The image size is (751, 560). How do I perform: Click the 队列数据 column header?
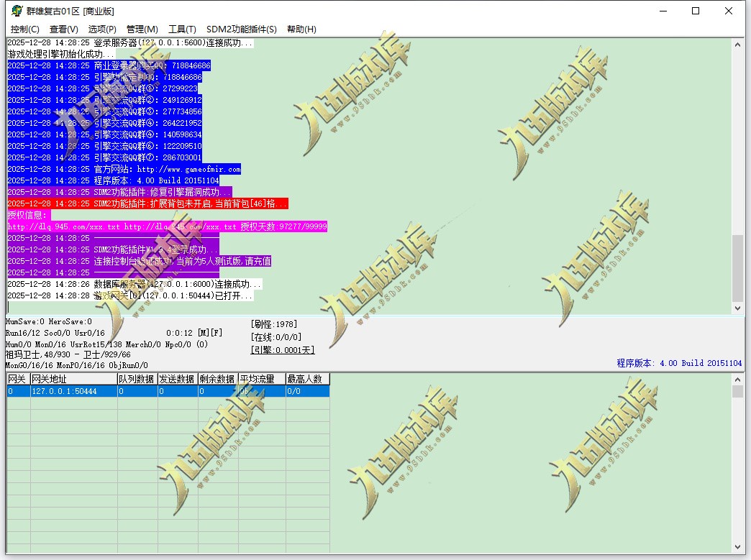tap(137, 379)
